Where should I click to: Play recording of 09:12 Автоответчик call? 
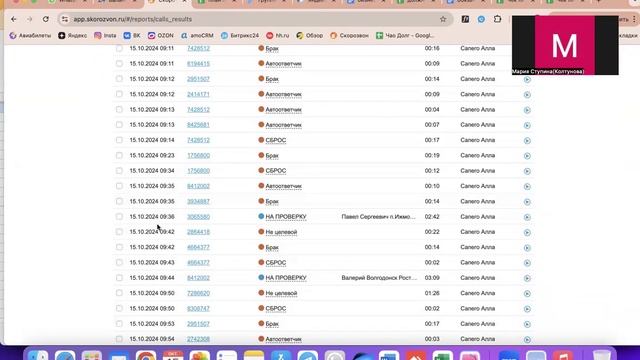(x=527, y=95)
